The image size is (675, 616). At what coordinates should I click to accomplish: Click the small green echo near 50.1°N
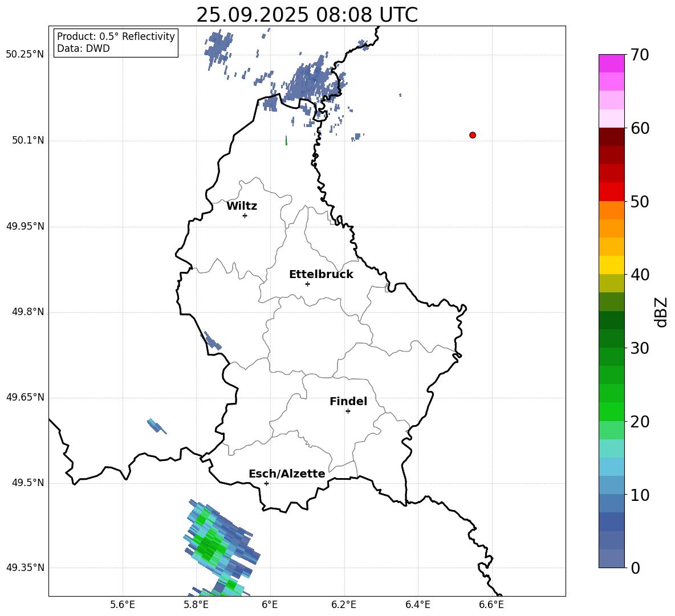click(x=286, y=141)
